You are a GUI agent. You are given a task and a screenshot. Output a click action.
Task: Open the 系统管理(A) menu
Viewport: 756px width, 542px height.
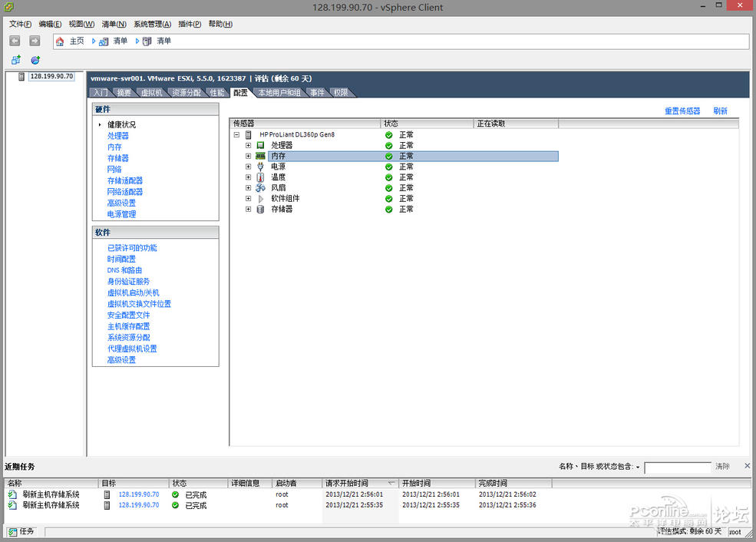[x=153, y=24]
